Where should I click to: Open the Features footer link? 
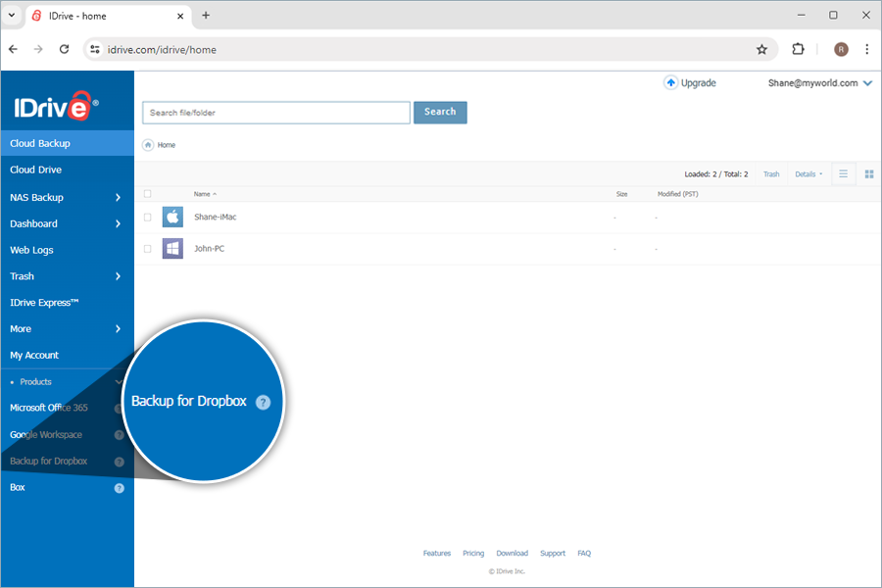point(437,554)
